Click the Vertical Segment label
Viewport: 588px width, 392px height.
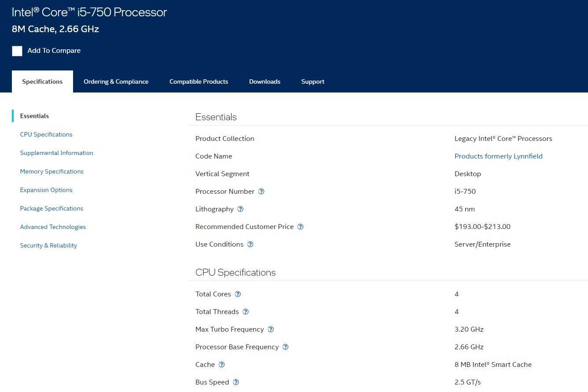tap(222, 174)
